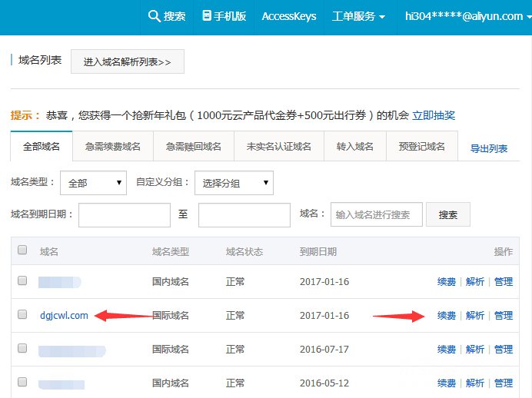Open the blurred domain link in the 2016-07-17 row
The width and height of the screenshot is (532, 398).
pos(72,351)
